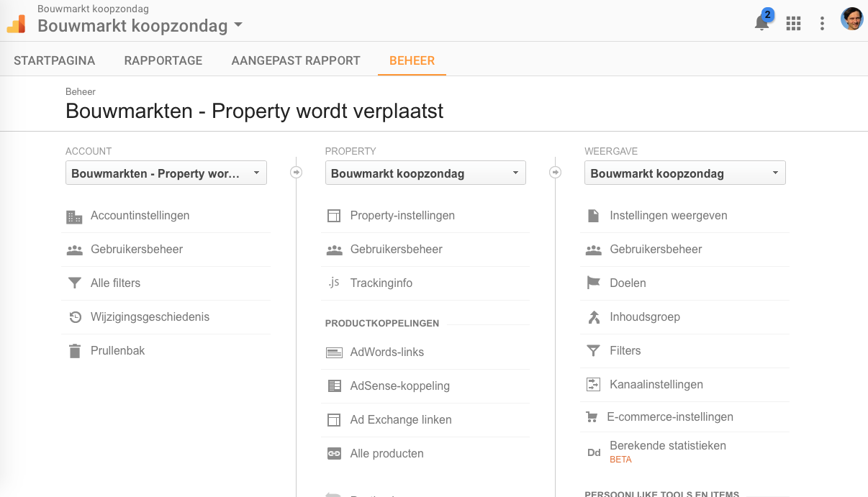Click the Accountinstellingen building icon
The width and height of the screenshot is (868, 497).
click(74, 216)
